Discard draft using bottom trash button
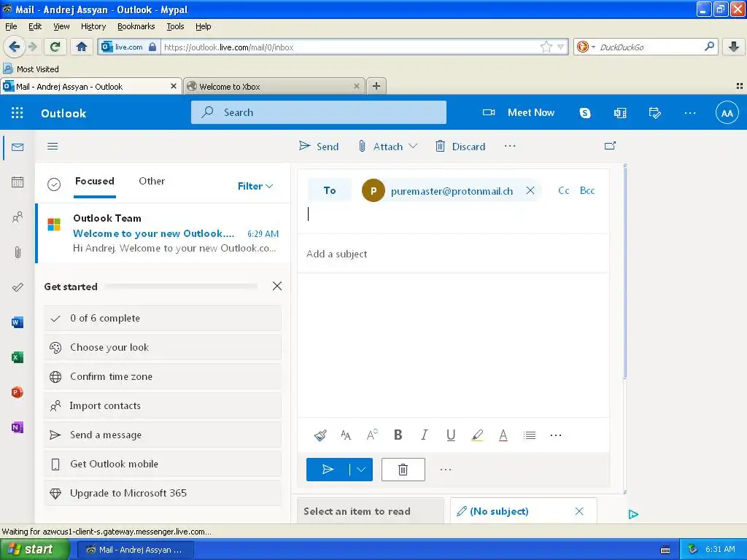The width and height of the screenshot is (747, 560). (x=403, y=470)
